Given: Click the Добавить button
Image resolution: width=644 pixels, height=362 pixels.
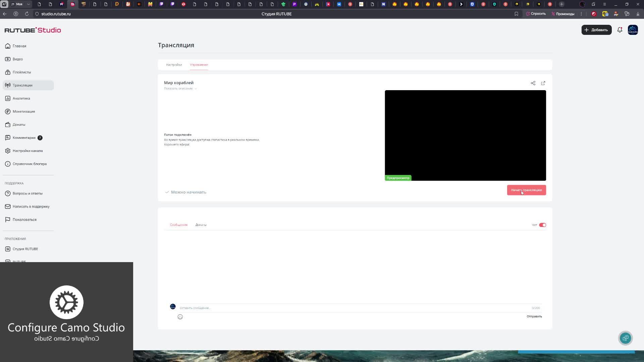Looking at the screenshot, I should tap(596, 30).
